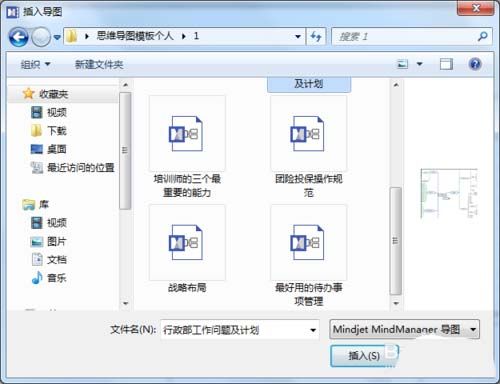Open the 文件名 dropdown arrow
500x384 pixels.
[313, 330]
